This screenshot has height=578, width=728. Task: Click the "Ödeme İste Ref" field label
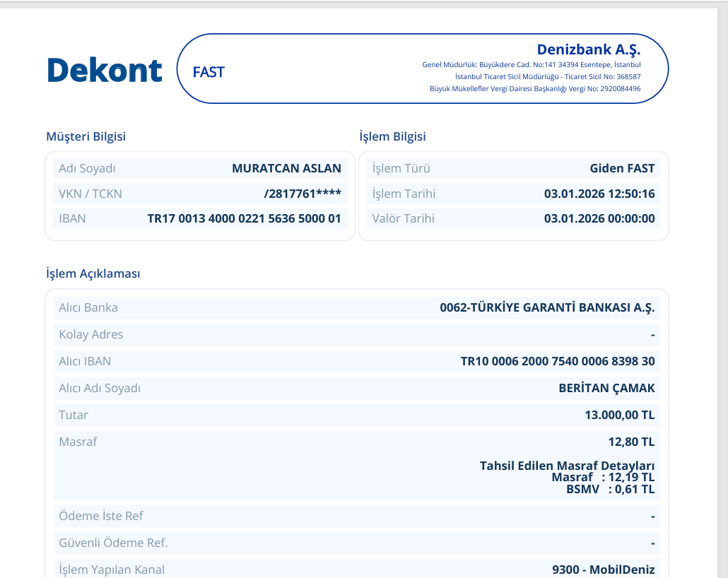point(101,516)
